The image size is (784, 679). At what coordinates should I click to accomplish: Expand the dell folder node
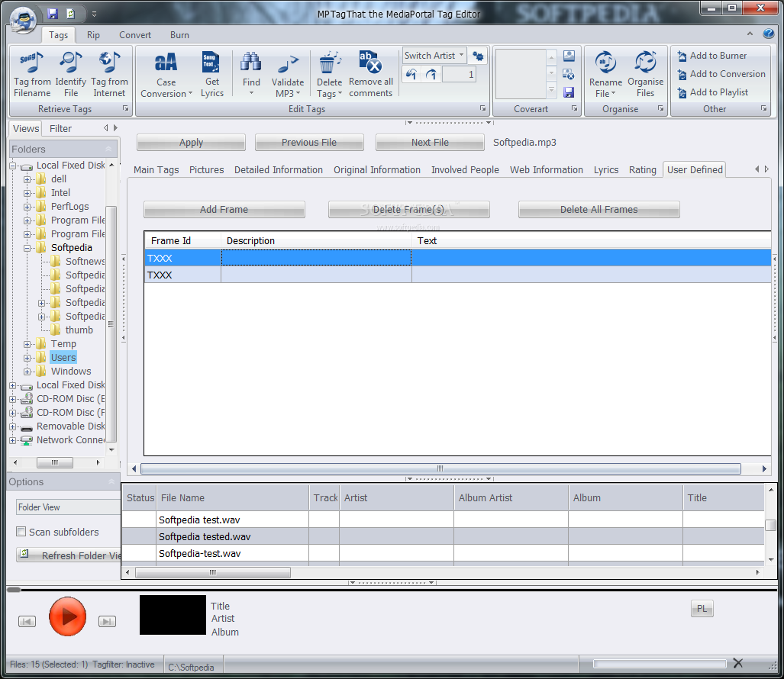(27, 179)
